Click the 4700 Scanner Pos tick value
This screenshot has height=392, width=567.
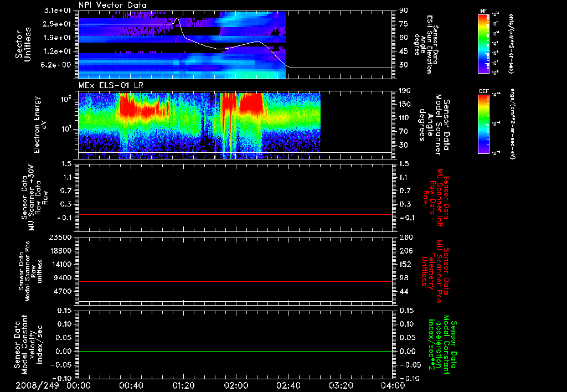click(x=63, y=291)
